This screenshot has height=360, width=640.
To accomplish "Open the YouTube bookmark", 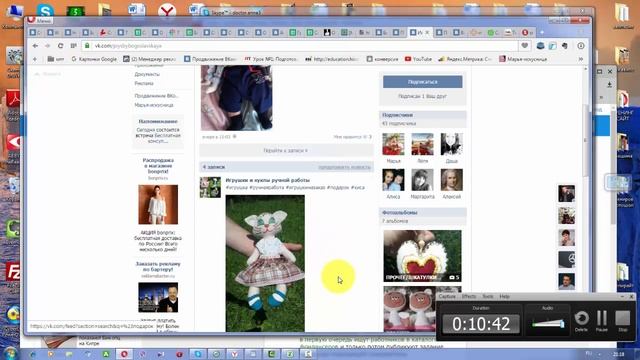I will (x=418, y=59).
